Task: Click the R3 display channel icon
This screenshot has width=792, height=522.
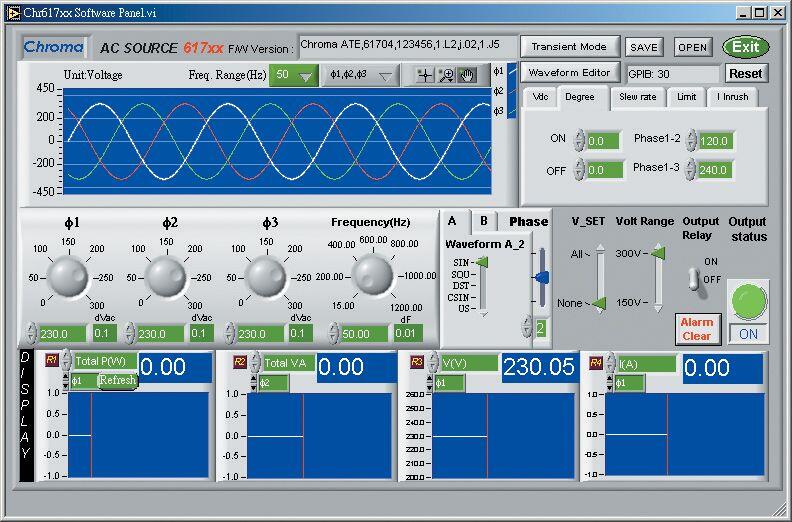Action: point(419,361)
